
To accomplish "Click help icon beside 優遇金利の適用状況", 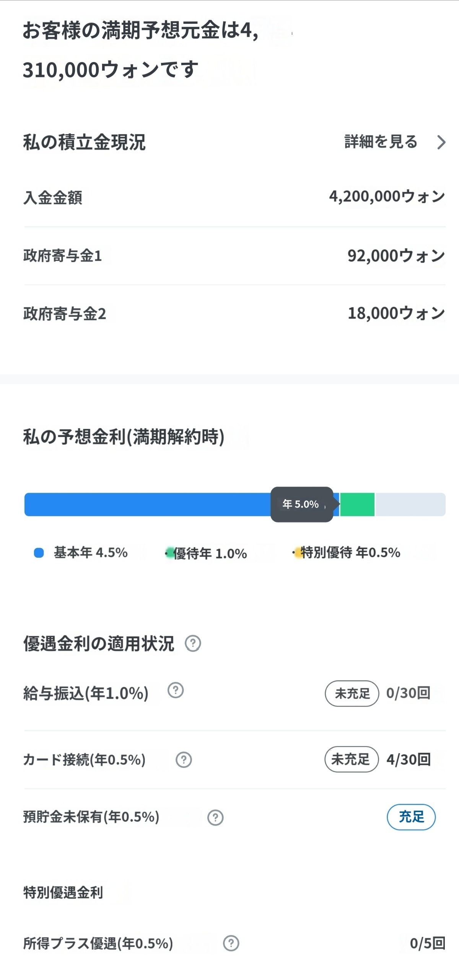I will click(x=193, y=644).
